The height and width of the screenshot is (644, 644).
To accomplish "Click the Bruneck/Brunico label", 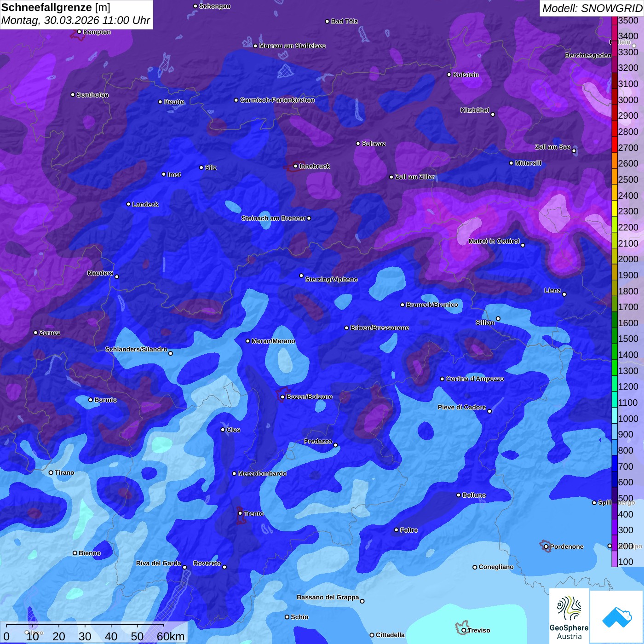I will [432, 305].
